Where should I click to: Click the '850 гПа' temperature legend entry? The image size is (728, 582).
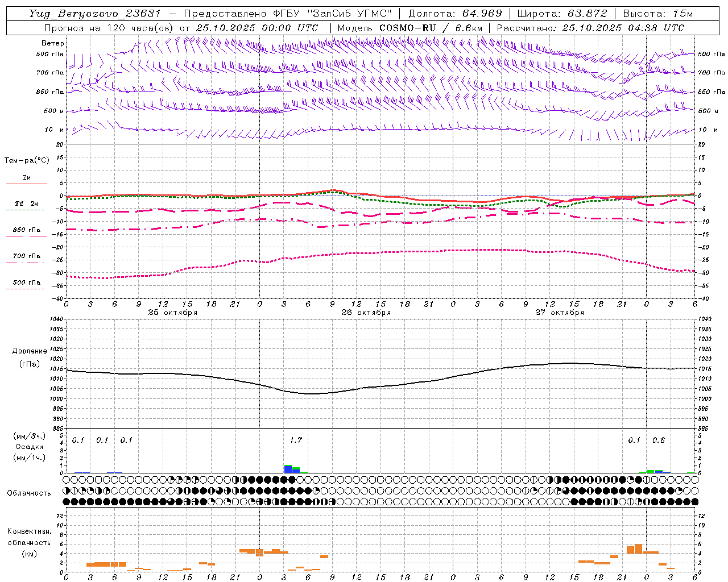27,230
